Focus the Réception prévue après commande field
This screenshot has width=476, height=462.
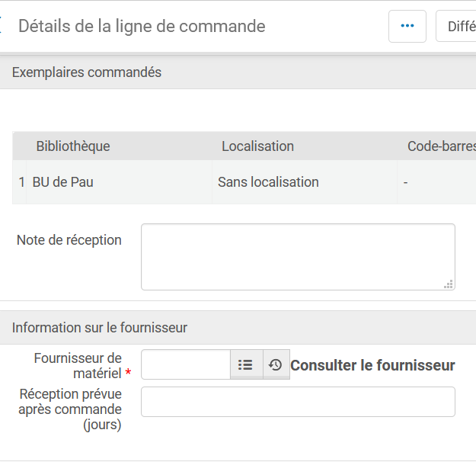[297, 402]
